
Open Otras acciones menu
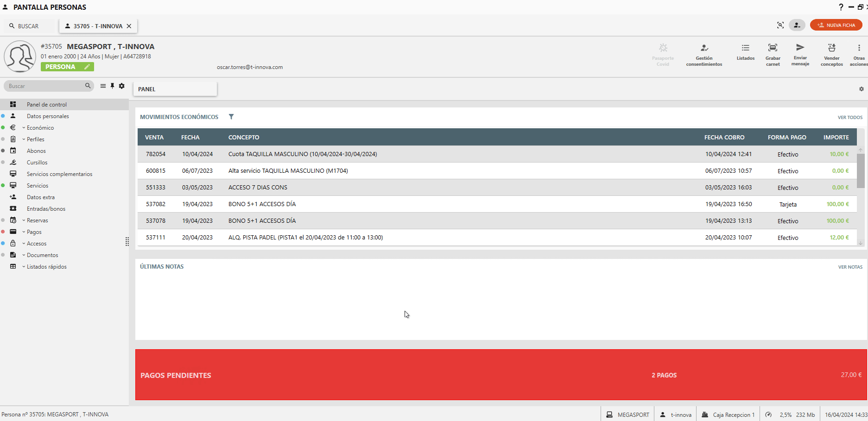point(859,55)
